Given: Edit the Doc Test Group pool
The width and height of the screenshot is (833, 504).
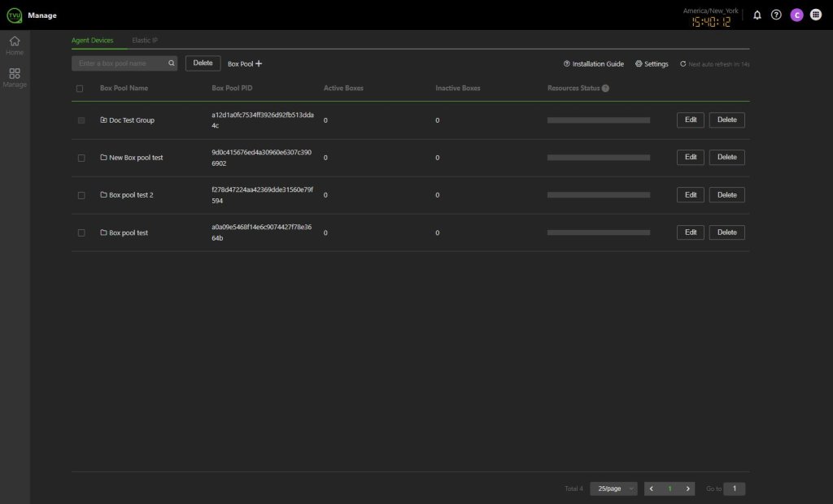Looking at the screenshot, I should point(690,120).
